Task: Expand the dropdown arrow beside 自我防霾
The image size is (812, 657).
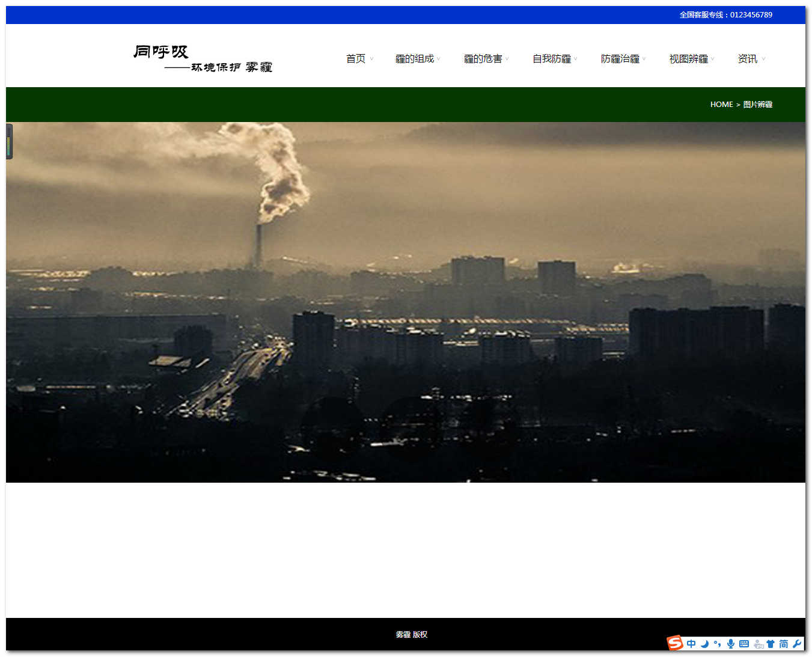Action: 576,59
